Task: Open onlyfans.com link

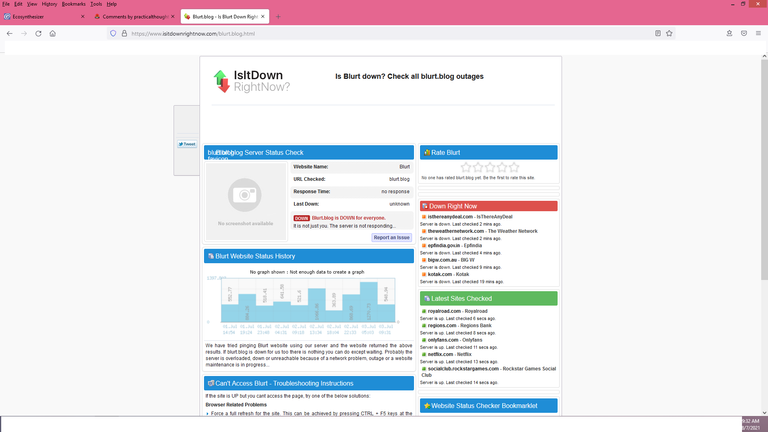Action: (x=443, y=340)
